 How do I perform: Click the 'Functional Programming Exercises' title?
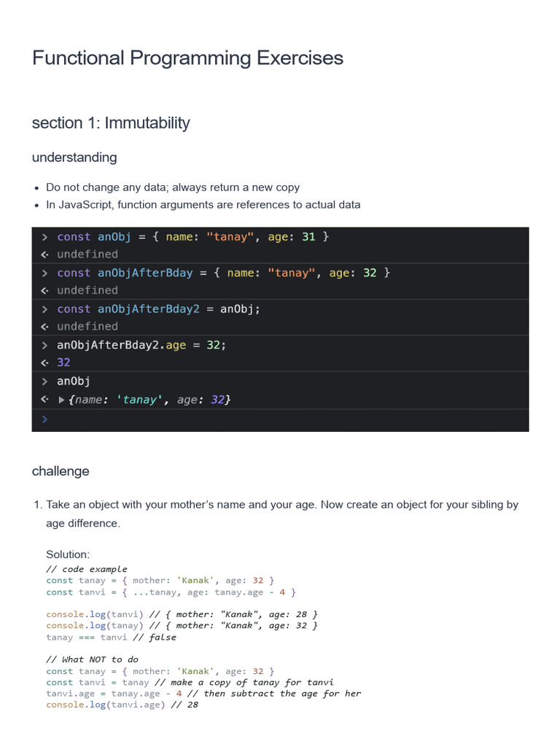click(x=187, y=58)
